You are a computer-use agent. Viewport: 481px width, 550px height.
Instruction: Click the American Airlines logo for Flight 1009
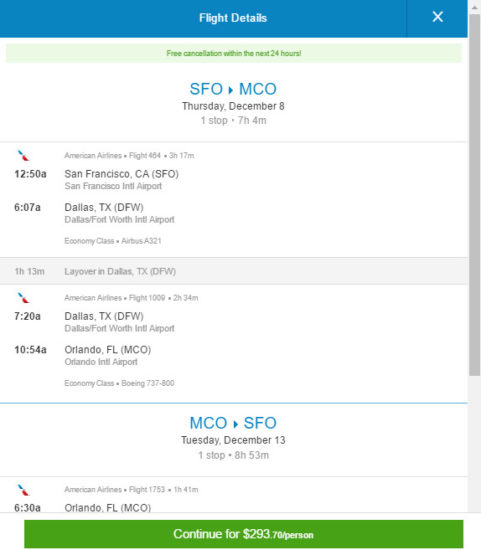(24, 298)
